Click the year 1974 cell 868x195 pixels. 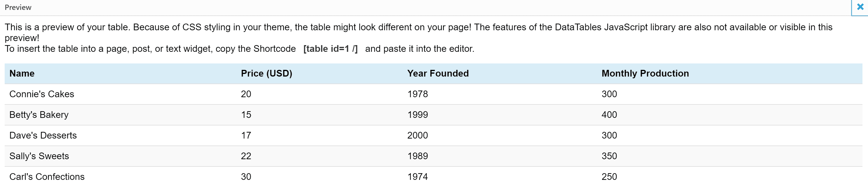418,177
